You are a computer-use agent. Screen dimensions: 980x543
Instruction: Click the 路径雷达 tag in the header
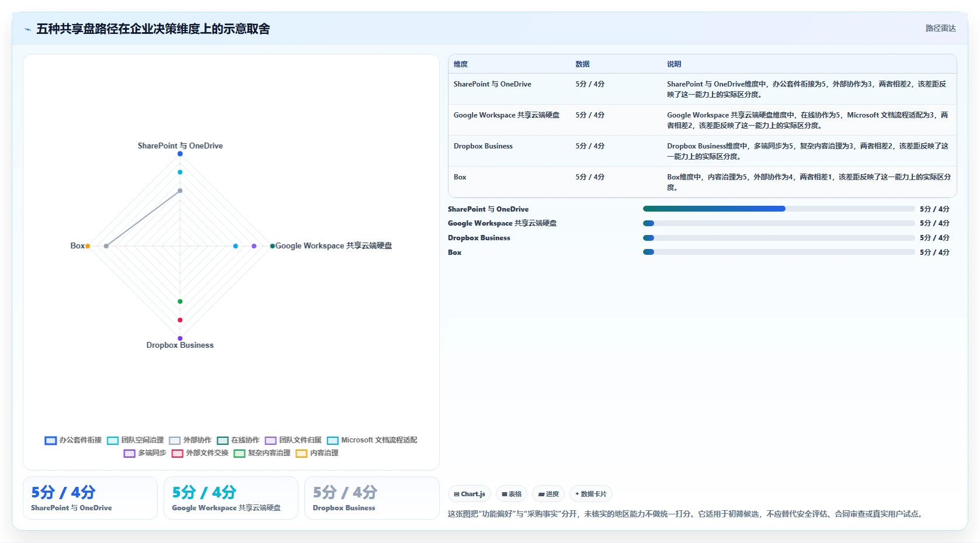940,28
